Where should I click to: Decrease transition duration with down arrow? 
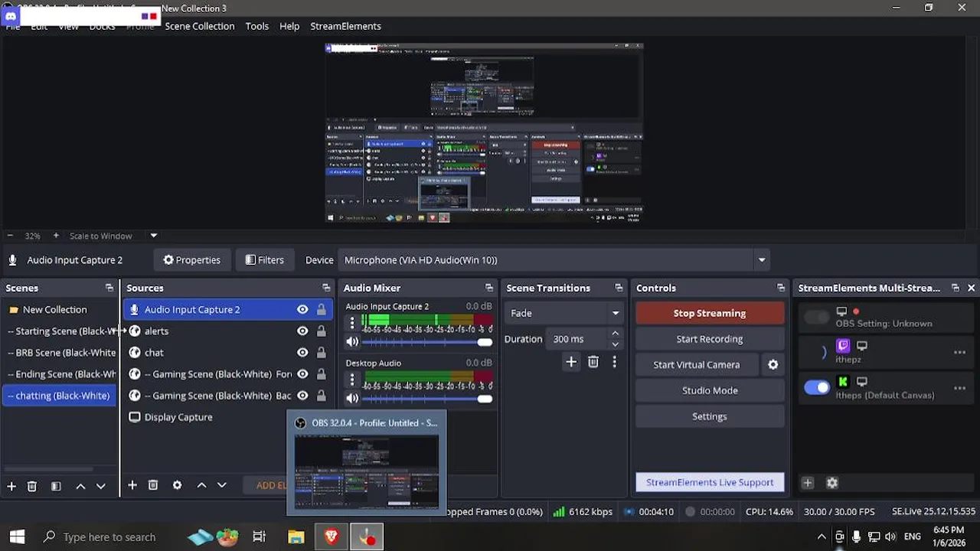click(615, 344)
